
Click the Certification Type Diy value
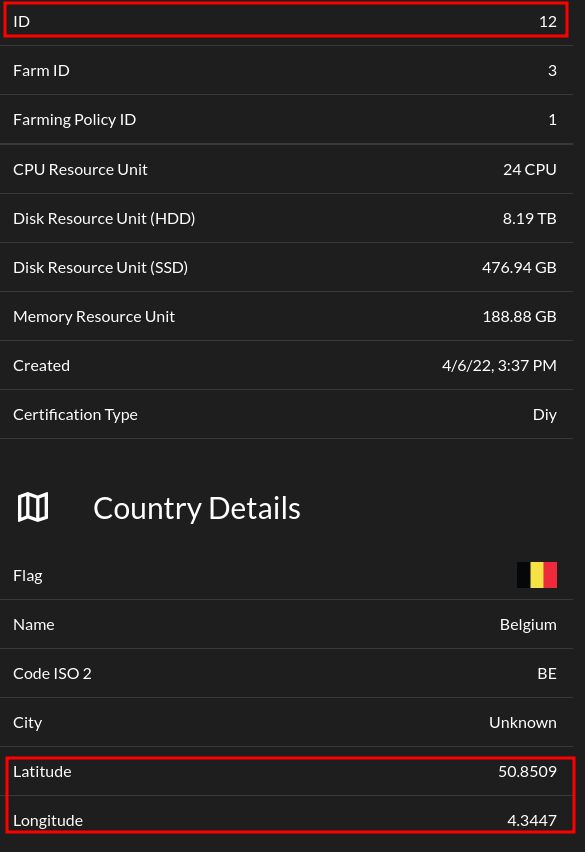(545, 413)
